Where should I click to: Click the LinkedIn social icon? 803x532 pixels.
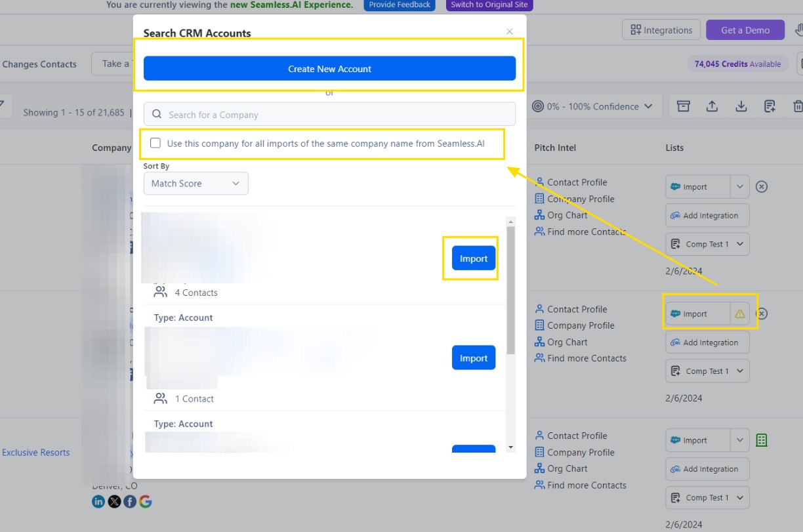[x=98, y=502]
